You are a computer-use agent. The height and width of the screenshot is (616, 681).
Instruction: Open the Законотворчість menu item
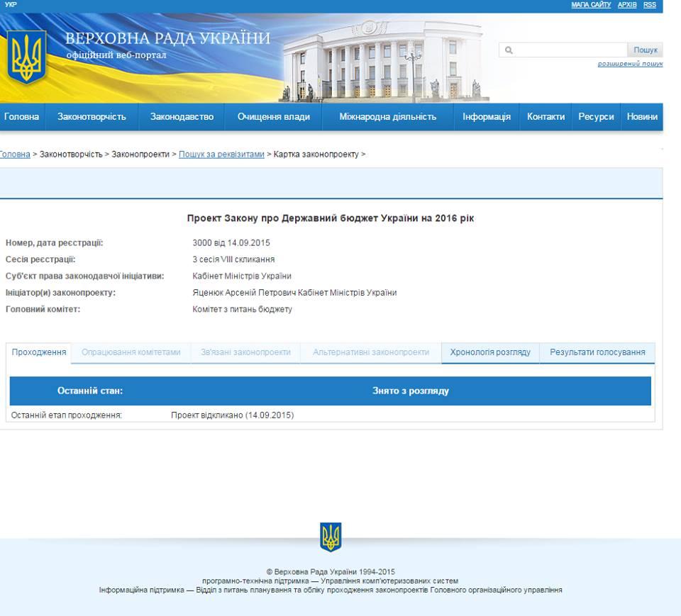[x=92, y=117]
